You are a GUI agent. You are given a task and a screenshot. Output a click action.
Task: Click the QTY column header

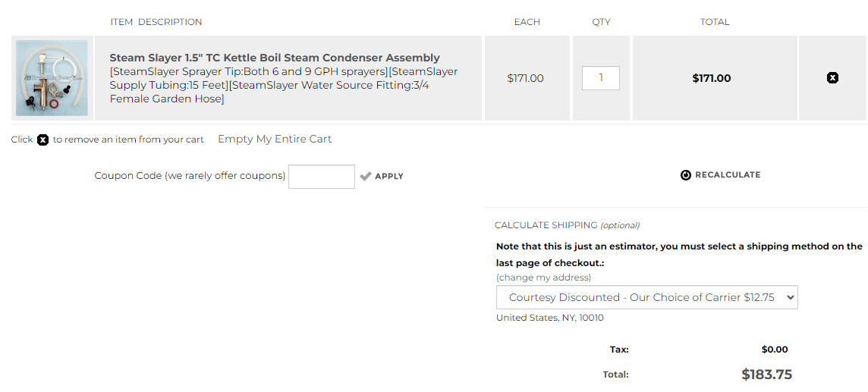[x=601, y=22]
